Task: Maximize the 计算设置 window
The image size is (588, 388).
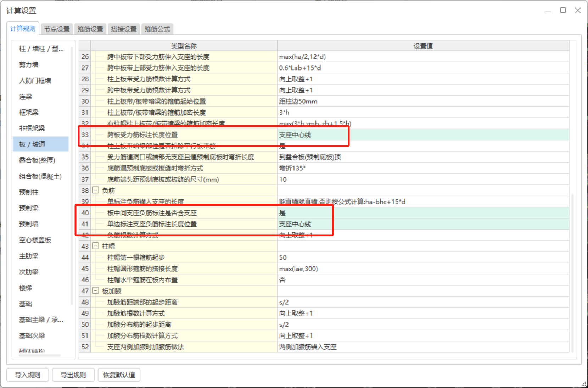Action: coord(563,10)
